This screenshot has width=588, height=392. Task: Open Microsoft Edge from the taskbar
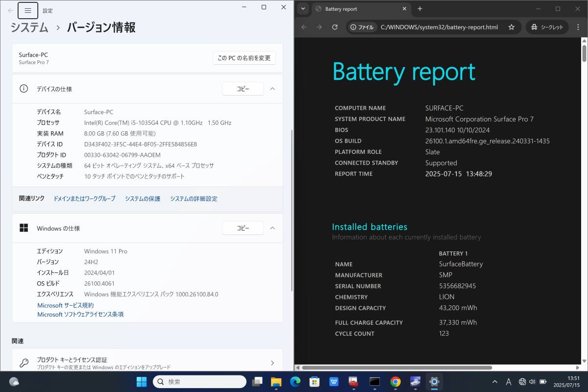point(295,382)
